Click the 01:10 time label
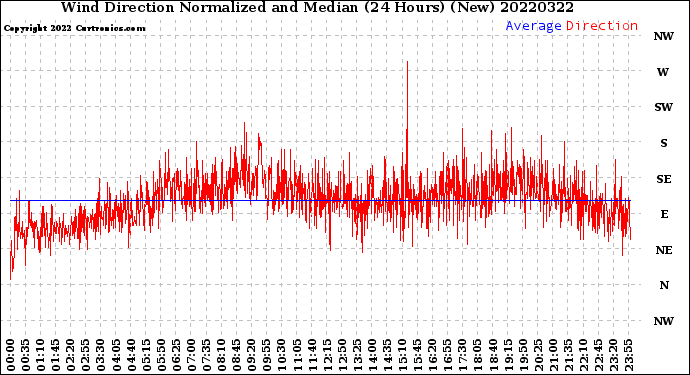The width and height of the screenshot is (690, 375). tap(40, 355)
